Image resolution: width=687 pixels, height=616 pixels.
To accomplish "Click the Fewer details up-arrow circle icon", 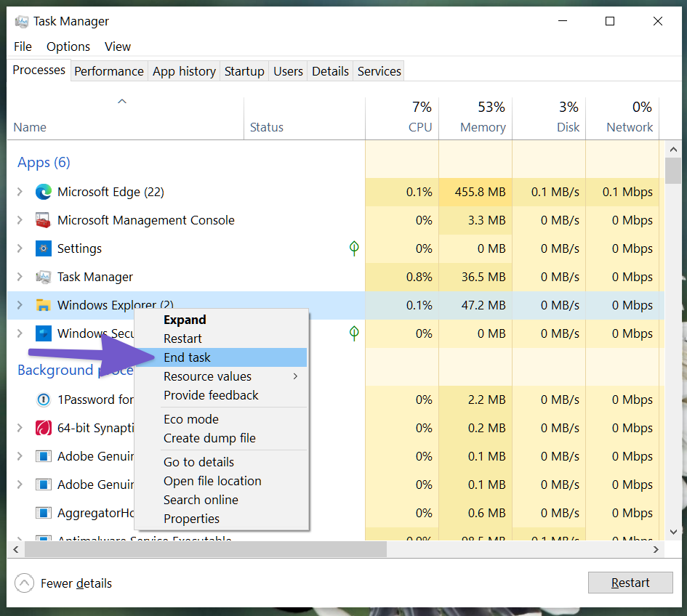I will [x=24, y=583].
